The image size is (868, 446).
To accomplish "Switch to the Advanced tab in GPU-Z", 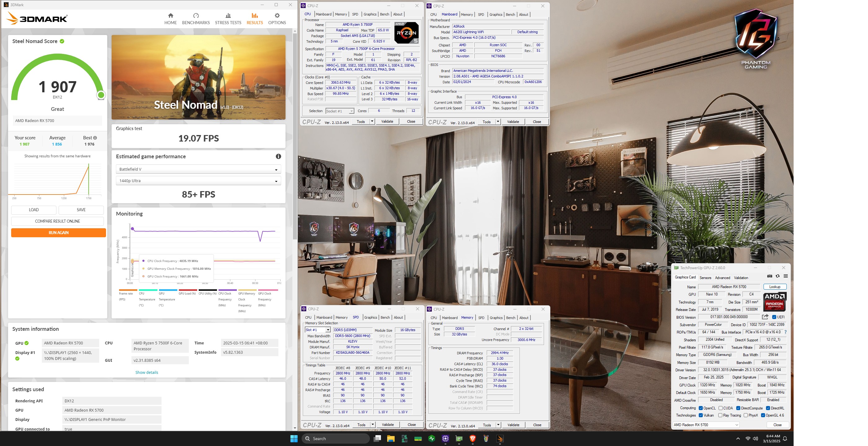I will 722,278.
